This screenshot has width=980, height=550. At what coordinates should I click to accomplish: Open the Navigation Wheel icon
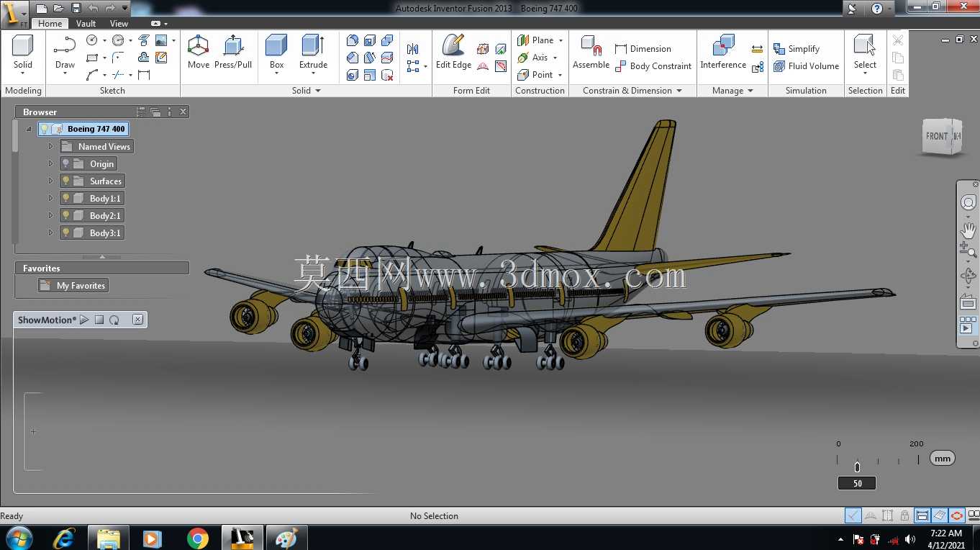point(968,203)
